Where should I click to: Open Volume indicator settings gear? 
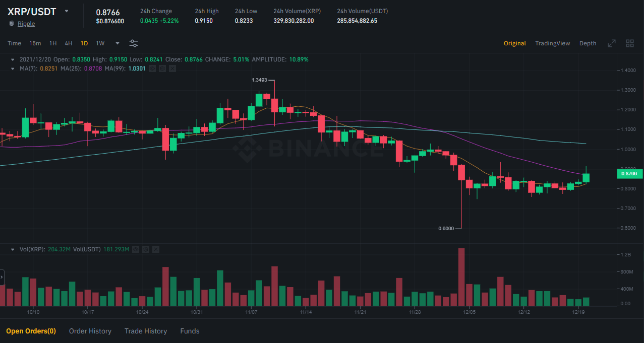(146, 249)
